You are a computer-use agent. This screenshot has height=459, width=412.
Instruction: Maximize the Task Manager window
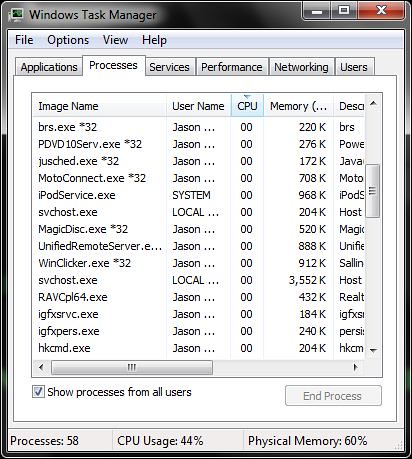[x=344, y=11]
